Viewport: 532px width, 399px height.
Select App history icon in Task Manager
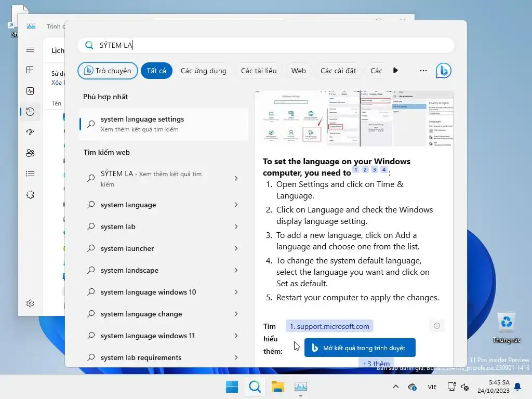(30, 112)
